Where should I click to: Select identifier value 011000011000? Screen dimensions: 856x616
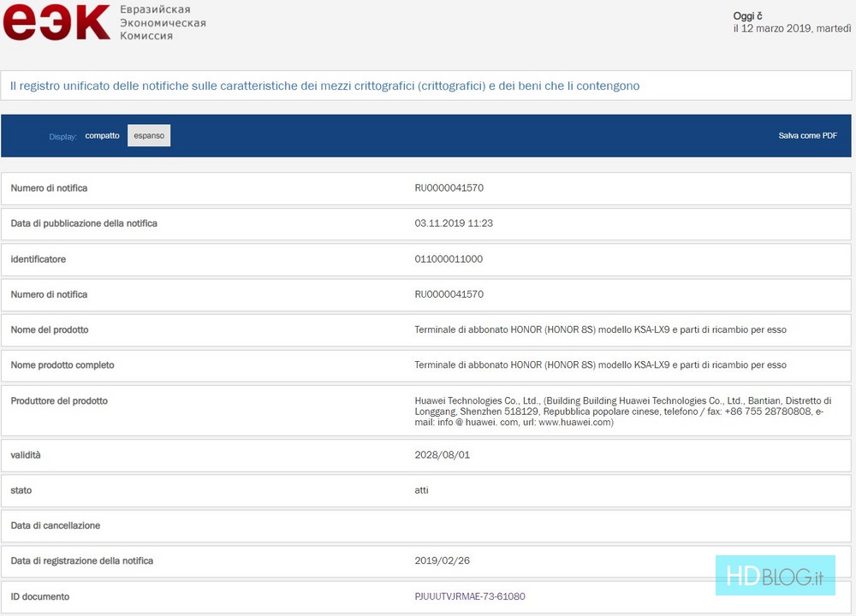pyautogui.click(x=449, y=259)
